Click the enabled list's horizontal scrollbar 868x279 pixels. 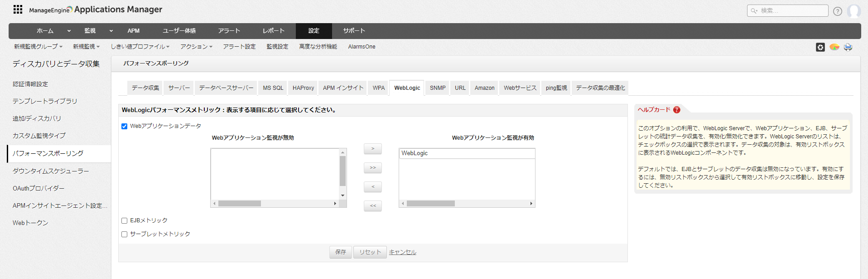pos(467,204)
